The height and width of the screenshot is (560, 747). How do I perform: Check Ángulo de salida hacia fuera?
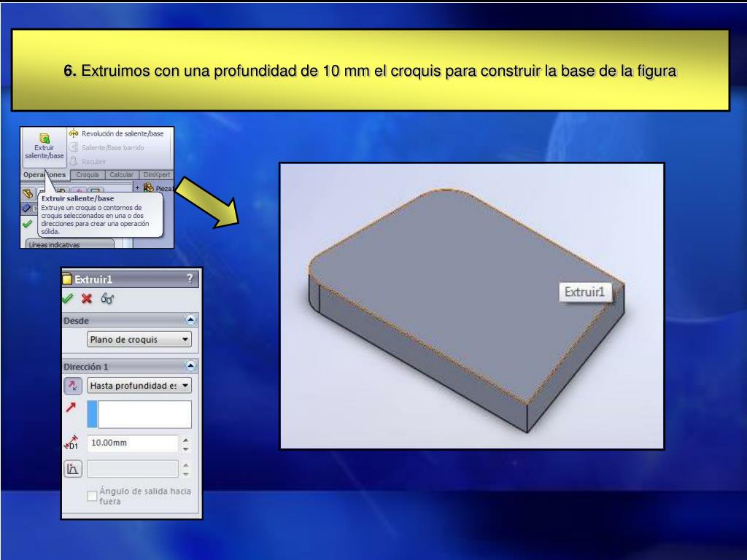tap(92, 496)
